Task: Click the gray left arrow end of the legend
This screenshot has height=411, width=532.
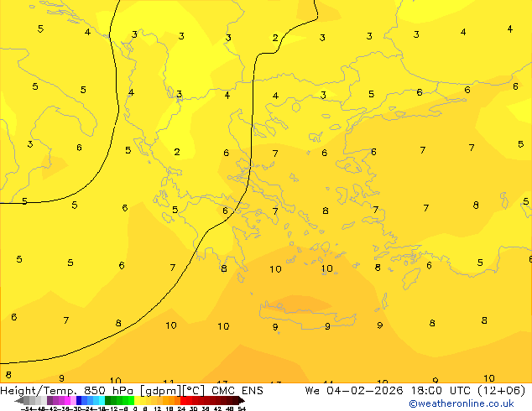Action: [18, 401]
